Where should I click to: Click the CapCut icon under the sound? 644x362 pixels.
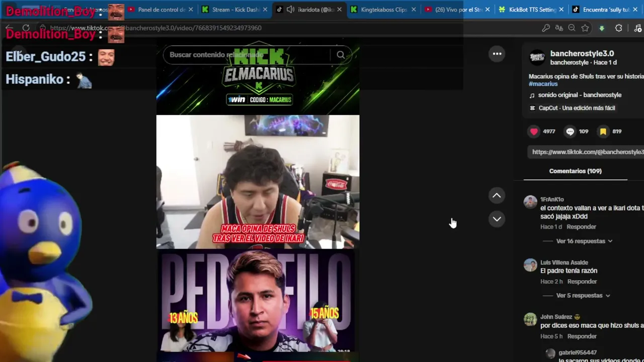tap(532, 108)
